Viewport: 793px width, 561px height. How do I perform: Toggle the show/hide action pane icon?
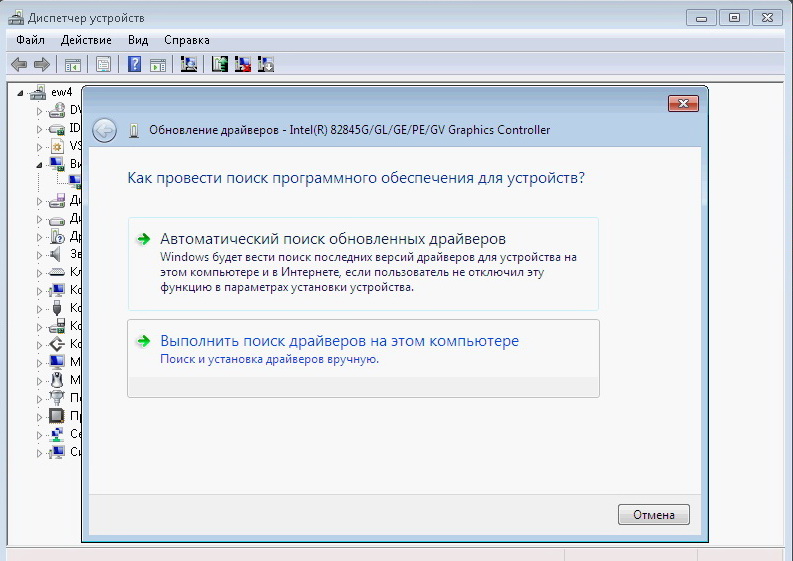tap(158, 65)
